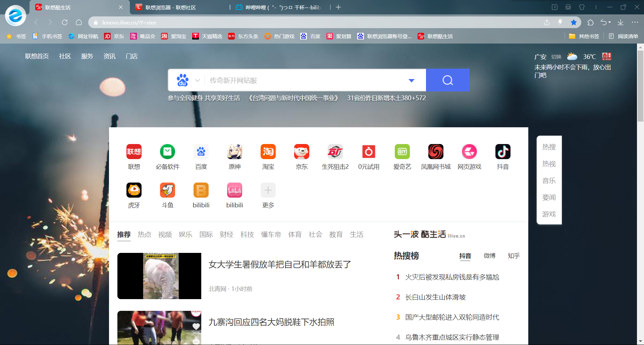Image resolution: width=644 pixels, height=345 pixels.
Task: Open headline 参与全民健身 共享美好生活
Action: click(204, 98)
